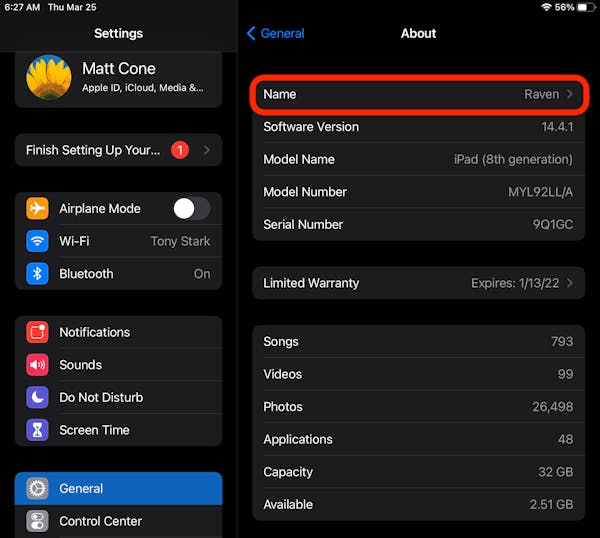Toggle the Airplane Mode switch
Viewport: 600px width, 538px height.
click(x=192, y=209)
